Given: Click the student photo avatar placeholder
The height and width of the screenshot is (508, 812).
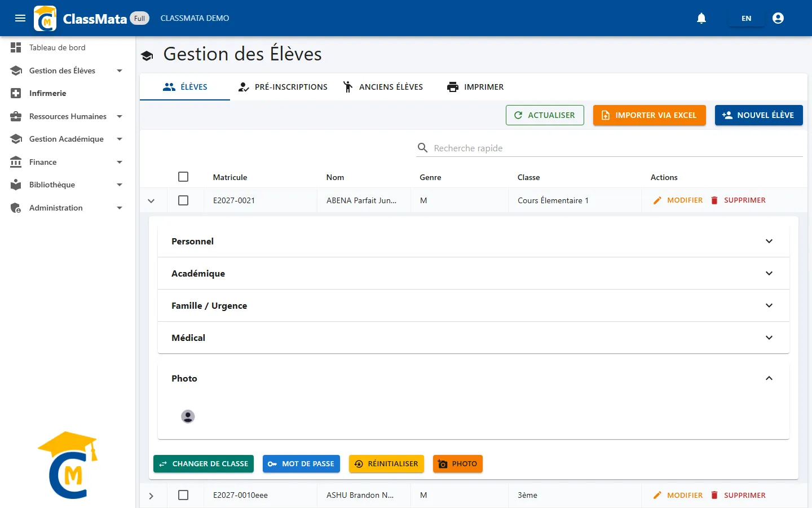Looking at the screenshot, I should coord(188,417).
